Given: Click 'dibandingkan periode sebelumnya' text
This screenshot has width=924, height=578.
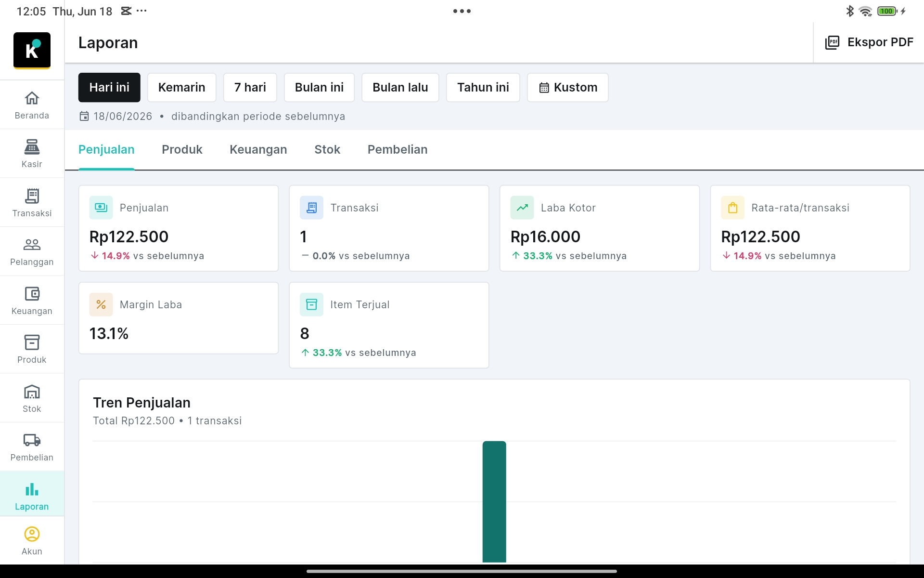Looking at the screenshot, I should (258, 116).
